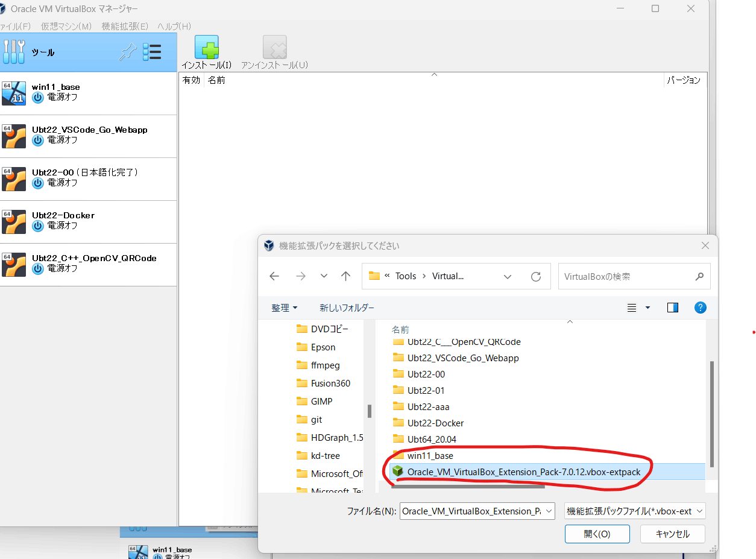
Task: Click the キャンセル button
Action: coord(673,534)
